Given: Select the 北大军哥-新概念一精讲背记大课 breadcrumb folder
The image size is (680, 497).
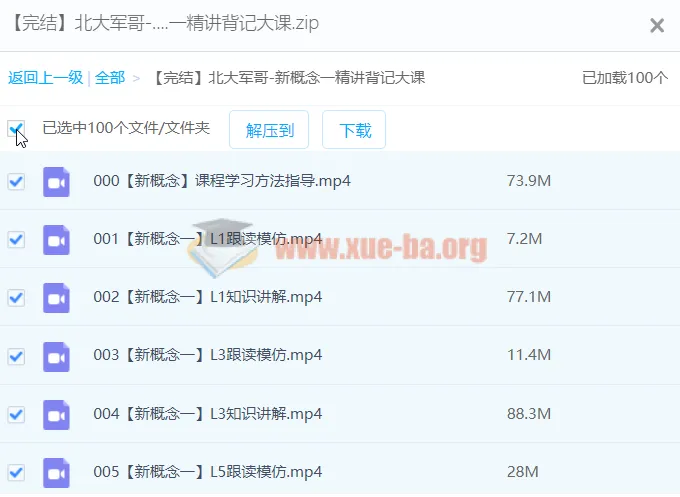Looking at the screenshot, I should click(290, 78).
